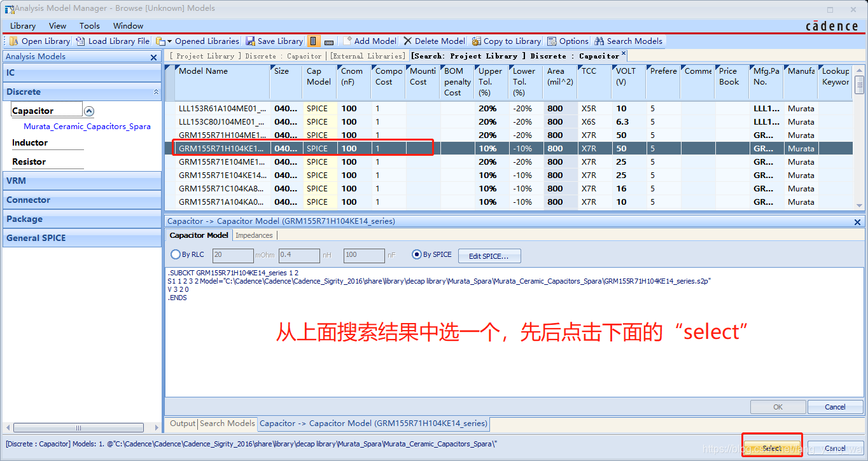Image resolution: width=868 pixels, height=461 pixels.
Task: Select the By SPICE radio button
Action: pos(417,254)
